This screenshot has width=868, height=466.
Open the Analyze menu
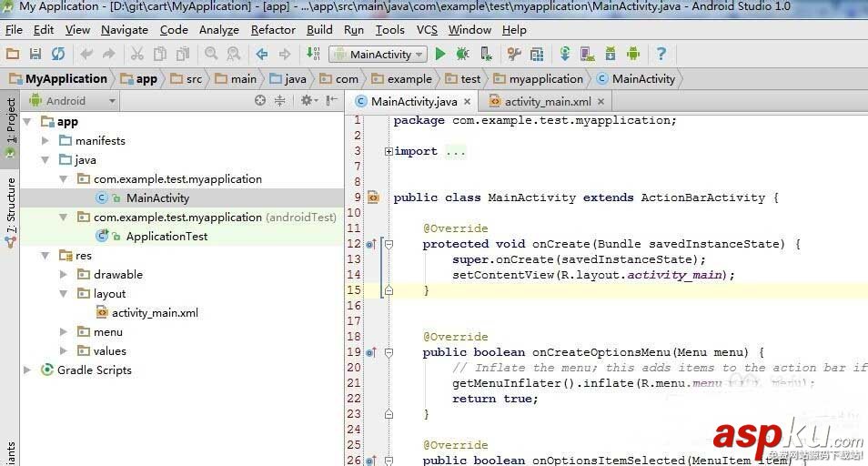click(x=219, y=30)
